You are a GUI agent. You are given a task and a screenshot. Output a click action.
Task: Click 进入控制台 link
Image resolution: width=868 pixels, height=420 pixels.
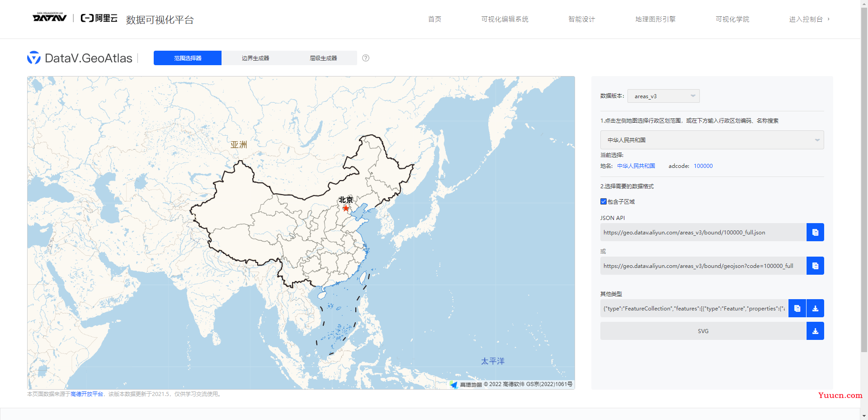(x=806, y=19)
